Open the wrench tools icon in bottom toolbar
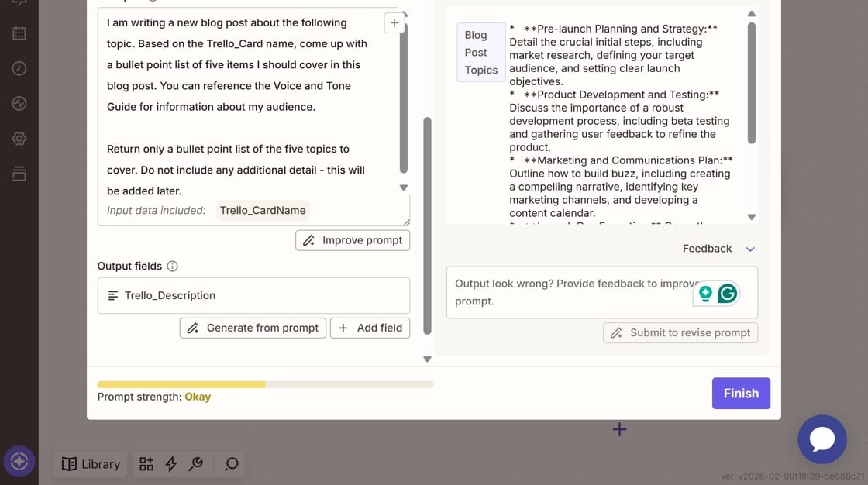 [196, 463]
